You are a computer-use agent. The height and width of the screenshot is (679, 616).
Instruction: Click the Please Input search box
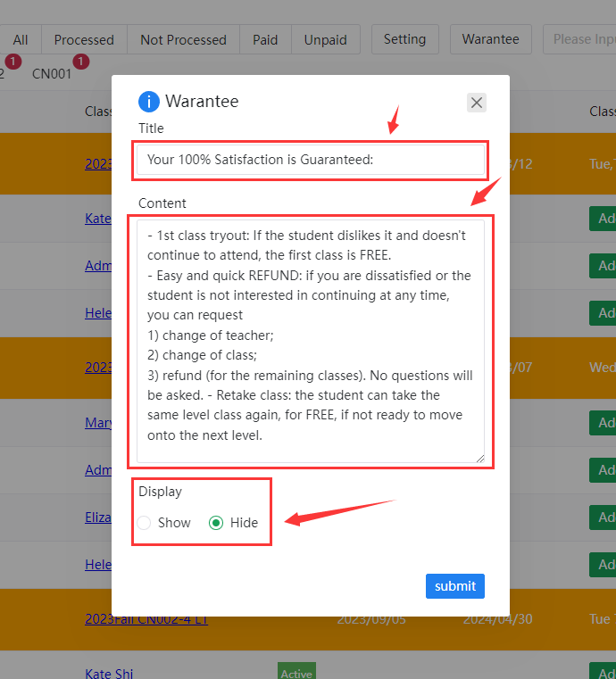pyautogui.click(x=582, y=39)
